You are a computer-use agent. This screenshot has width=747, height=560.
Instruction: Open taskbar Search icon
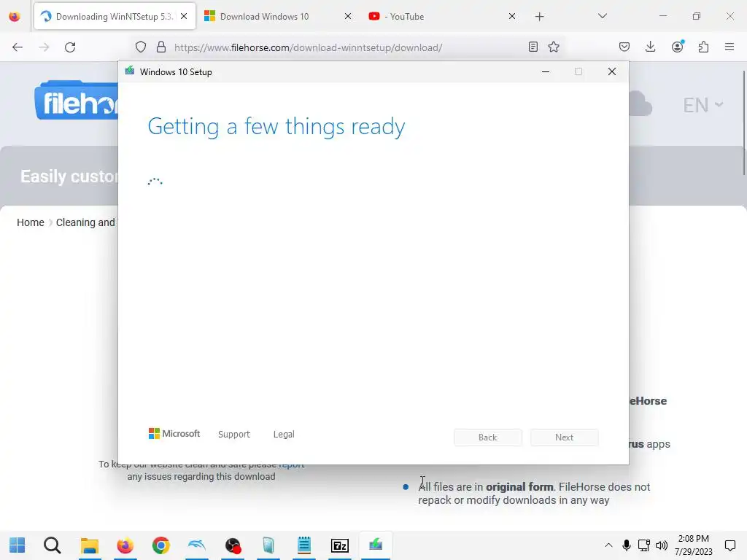(x=53, y=545)
